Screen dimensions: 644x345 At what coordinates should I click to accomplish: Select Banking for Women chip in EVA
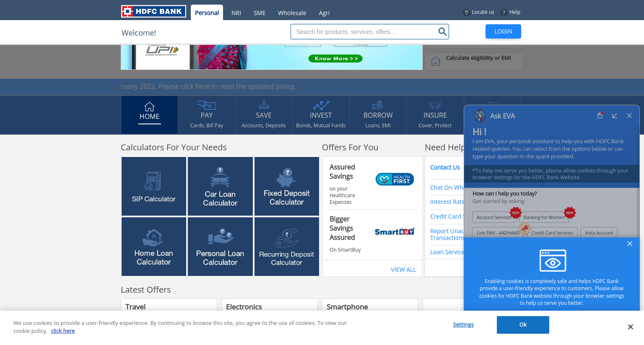click(x=544, y=217)
